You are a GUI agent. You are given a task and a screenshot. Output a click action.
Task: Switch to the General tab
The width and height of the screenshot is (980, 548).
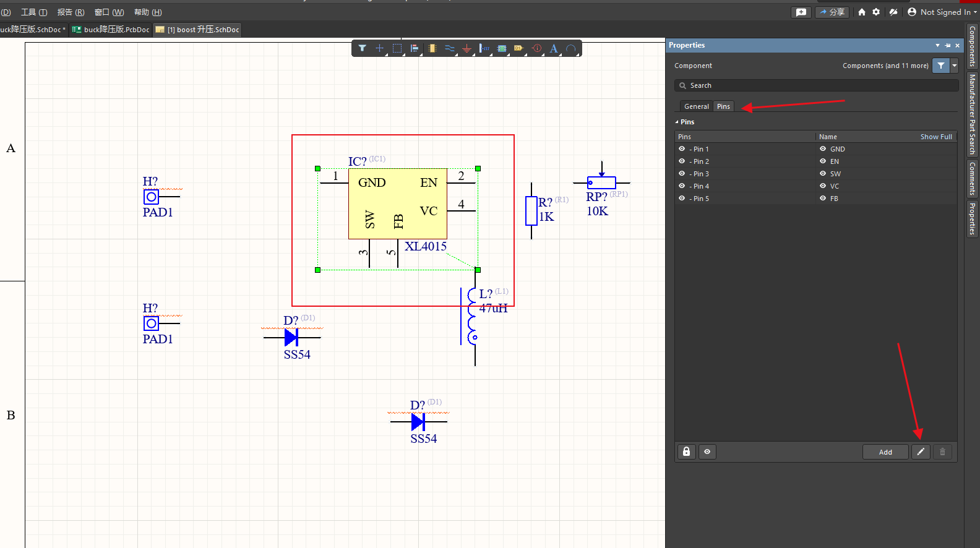click(697, 106)
